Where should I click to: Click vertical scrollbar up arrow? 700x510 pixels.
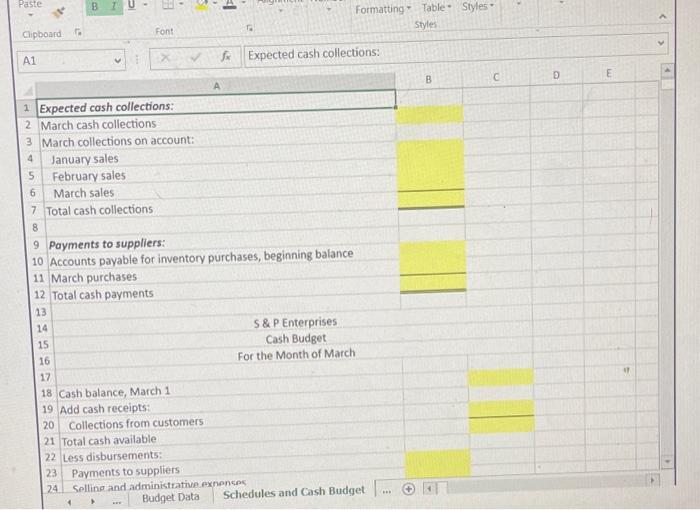click(667, 70)
